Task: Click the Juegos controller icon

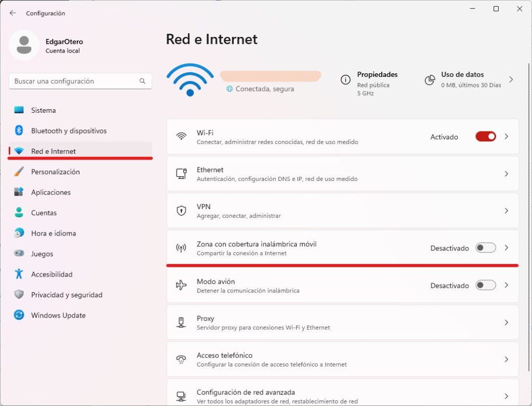Action: (19, 253)
